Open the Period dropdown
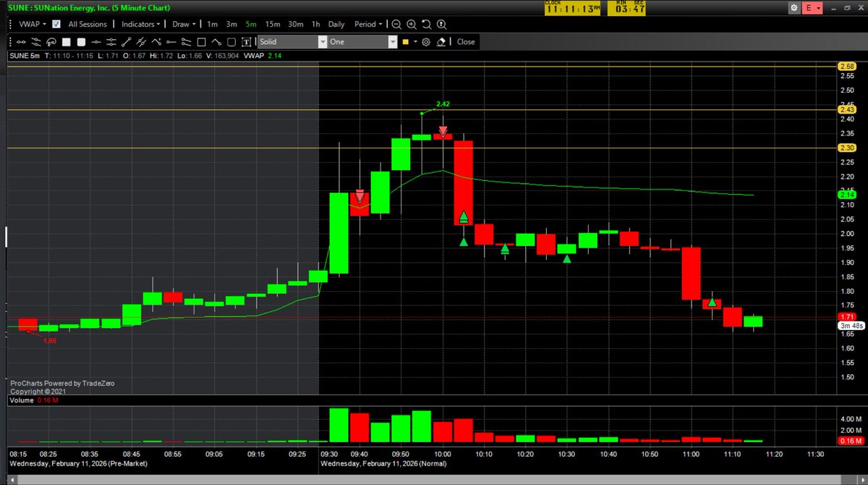The height and width of the screenshot is (485, 868). point(369,24)
